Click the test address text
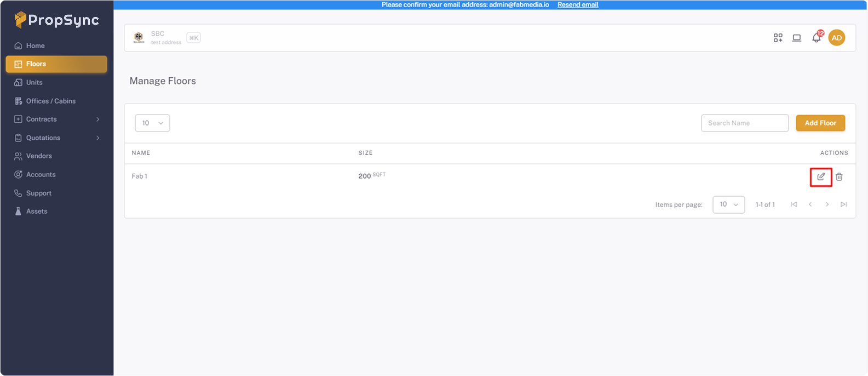This screenshot has height=376, width=868. 166,42
